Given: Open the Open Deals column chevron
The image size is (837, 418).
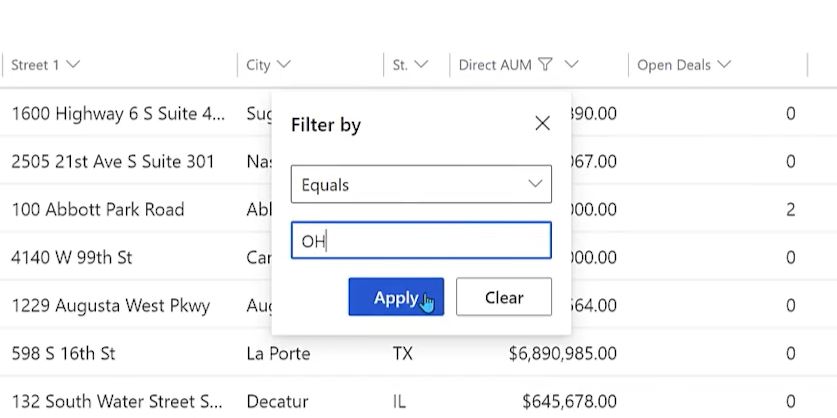Looking at the screenshot, I should pos(724,65).
